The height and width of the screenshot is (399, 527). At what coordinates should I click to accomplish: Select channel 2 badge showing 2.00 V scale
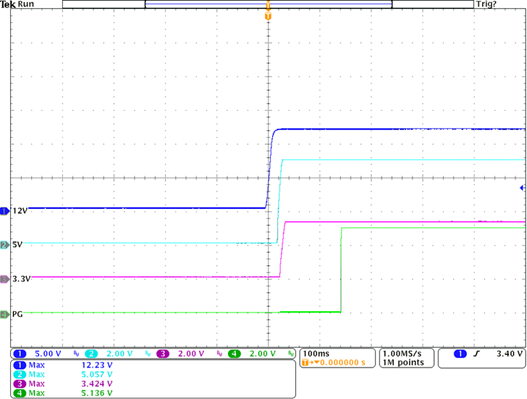click(x=91, y=354)
